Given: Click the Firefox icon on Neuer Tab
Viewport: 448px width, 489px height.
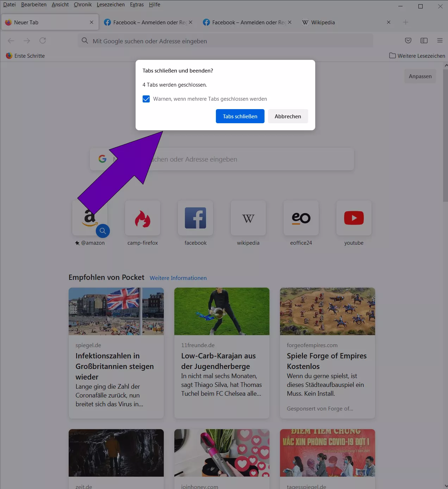Looking at the screenshot, I should tap(8, 22).
